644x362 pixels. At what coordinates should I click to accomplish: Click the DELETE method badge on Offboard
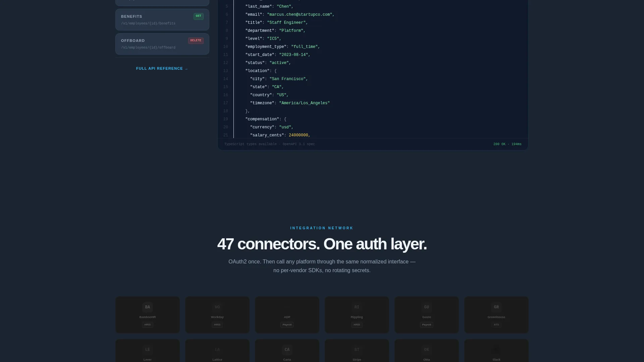[x=196, y=41]
